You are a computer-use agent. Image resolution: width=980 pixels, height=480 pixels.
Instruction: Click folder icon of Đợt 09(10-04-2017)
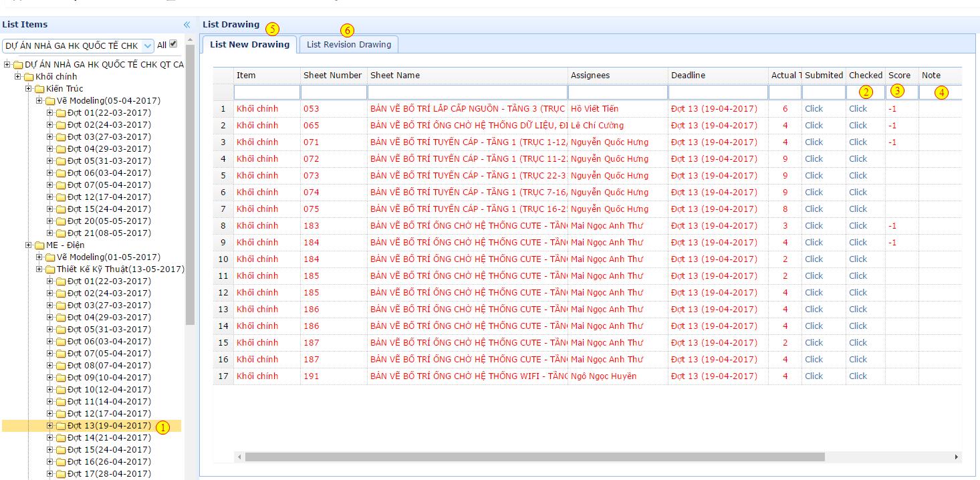pyautogui.click(x=61, y=378)
